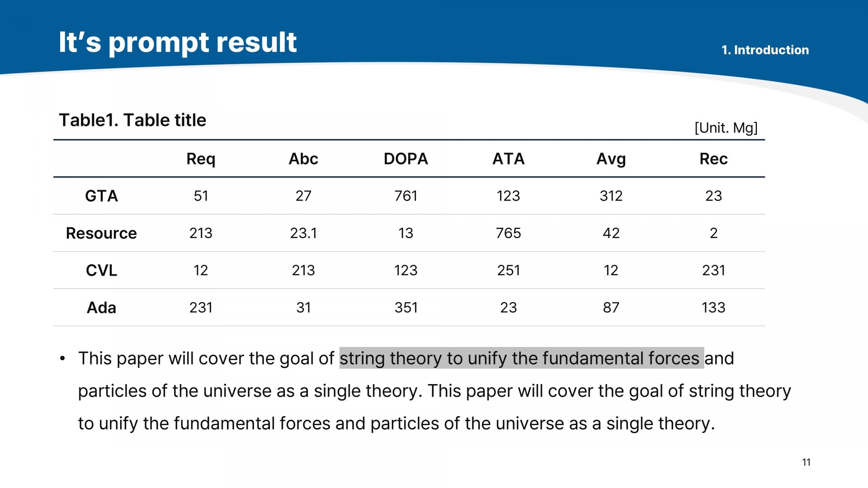Select the "Table1. Table title" caption

coord(132,120)
